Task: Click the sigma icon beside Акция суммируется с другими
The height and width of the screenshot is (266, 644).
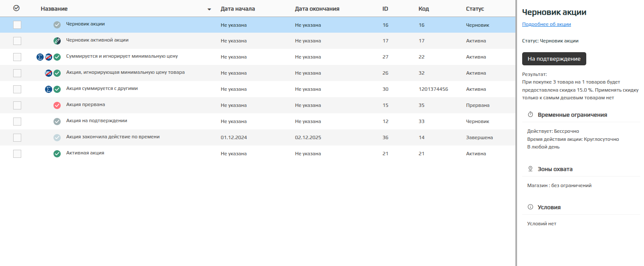Action: pyautogui.click(x=48, y=89)
